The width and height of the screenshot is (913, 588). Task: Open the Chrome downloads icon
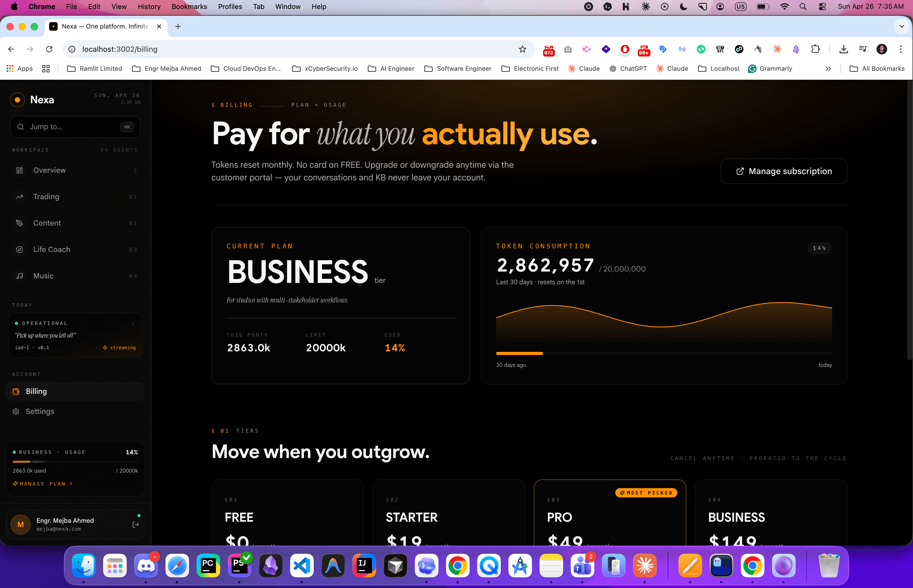point(844,49)
